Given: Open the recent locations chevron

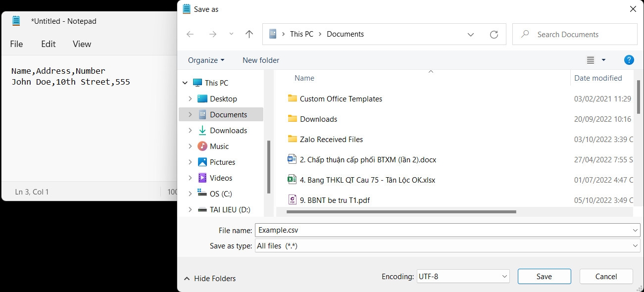Looking at the screenshot, I should click(231, 34).
